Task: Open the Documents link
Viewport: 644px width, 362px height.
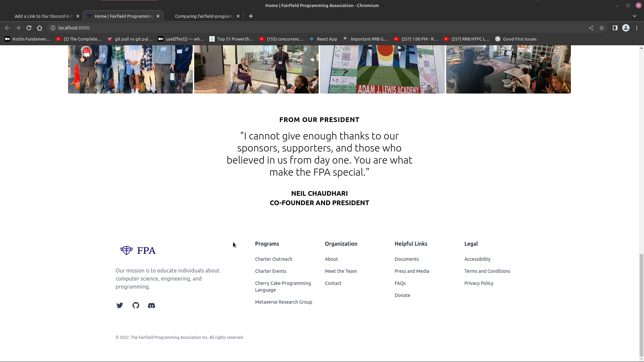Action: point(407,259)
